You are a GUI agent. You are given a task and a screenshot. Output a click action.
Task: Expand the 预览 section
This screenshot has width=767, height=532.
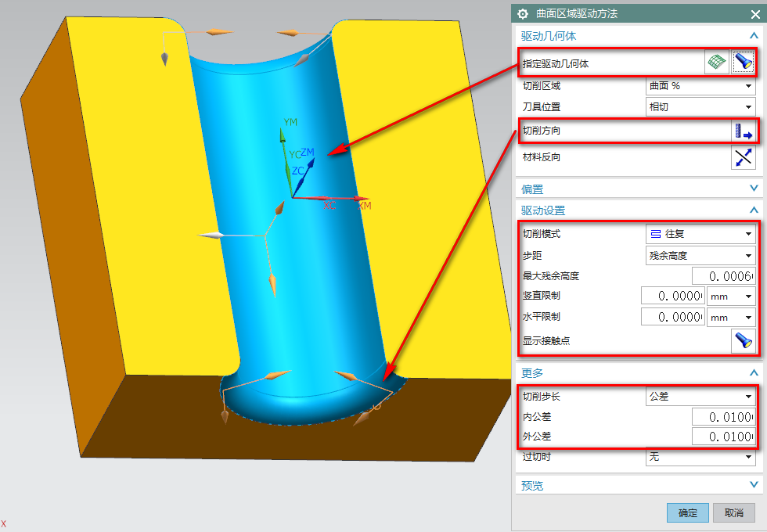click(x=754, y=485)
